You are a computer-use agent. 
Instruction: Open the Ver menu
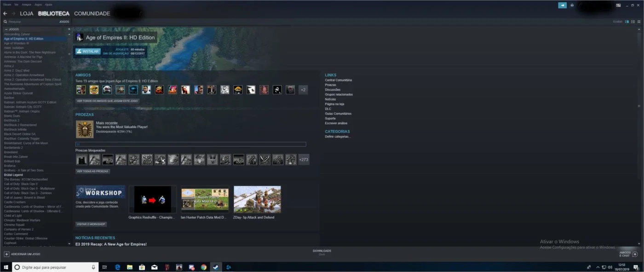click(17, 5)
